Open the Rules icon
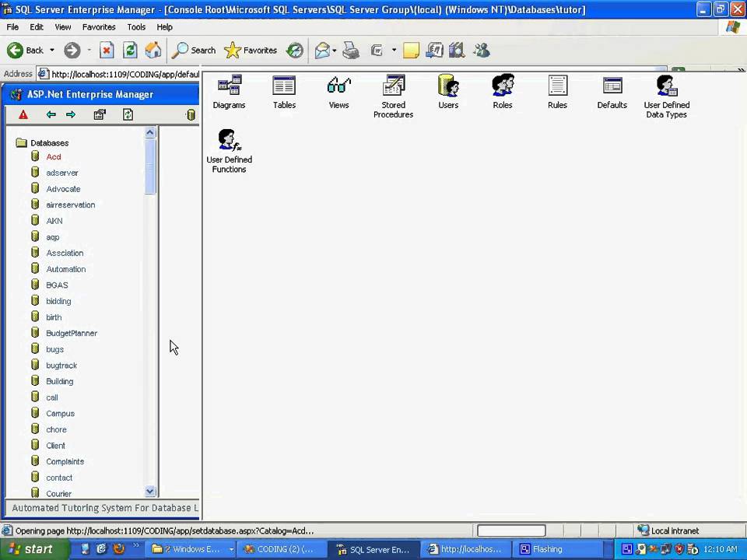The width and height of the screenshot is (747, 560). [x=557, y=93]
